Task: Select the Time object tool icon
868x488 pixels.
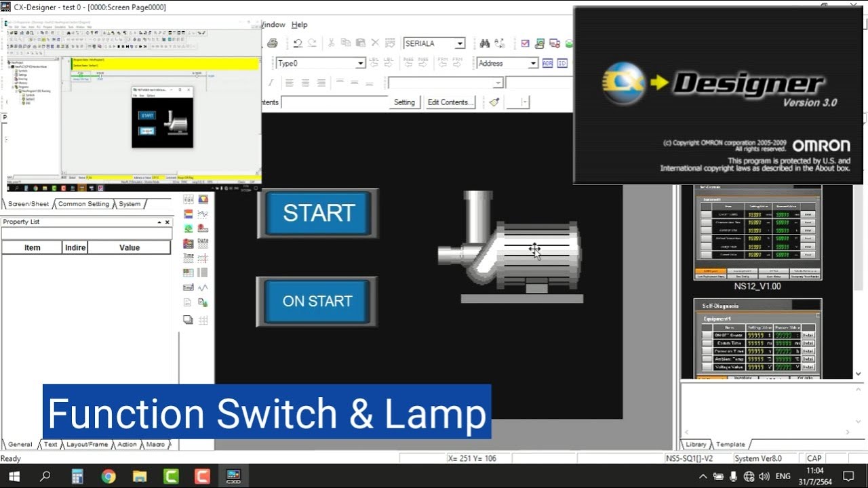Action: [x=189, y=258]
